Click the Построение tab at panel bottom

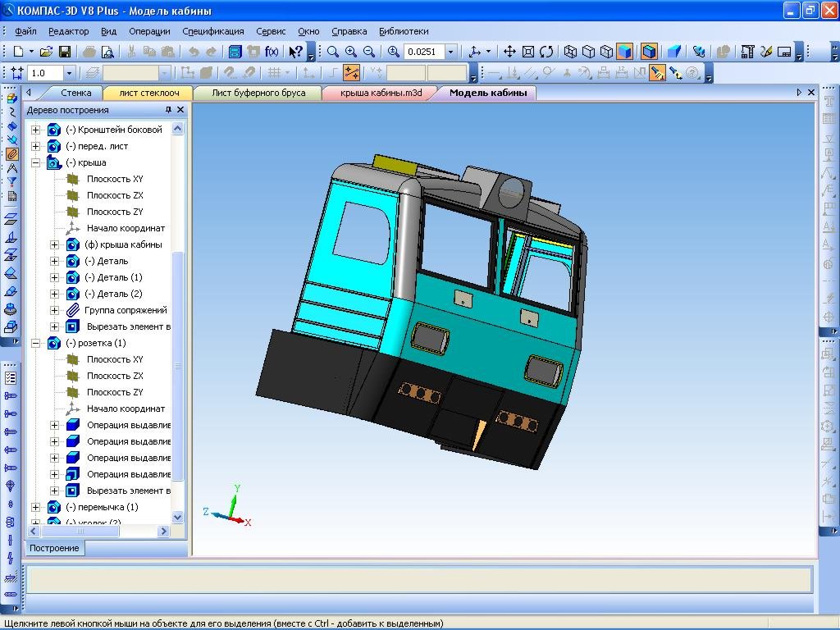pos(56,548)
